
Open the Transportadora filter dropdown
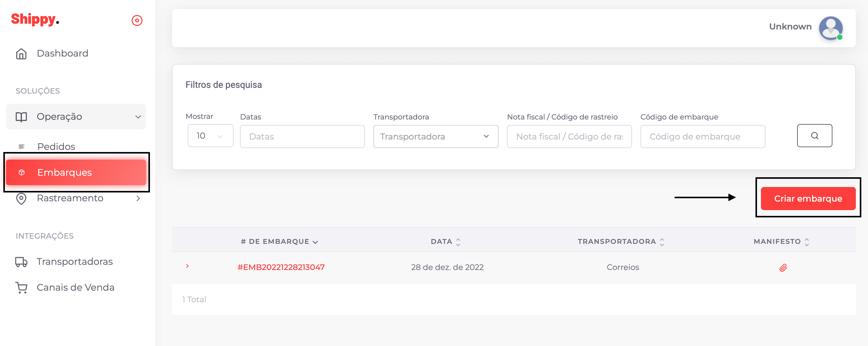click(x=435, y=137)
